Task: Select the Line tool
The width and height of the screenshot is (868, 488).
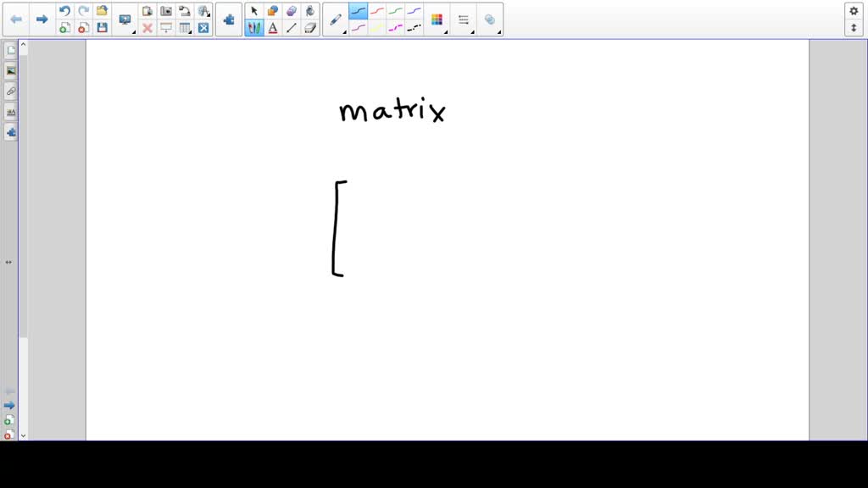Action: click(292, 28)
